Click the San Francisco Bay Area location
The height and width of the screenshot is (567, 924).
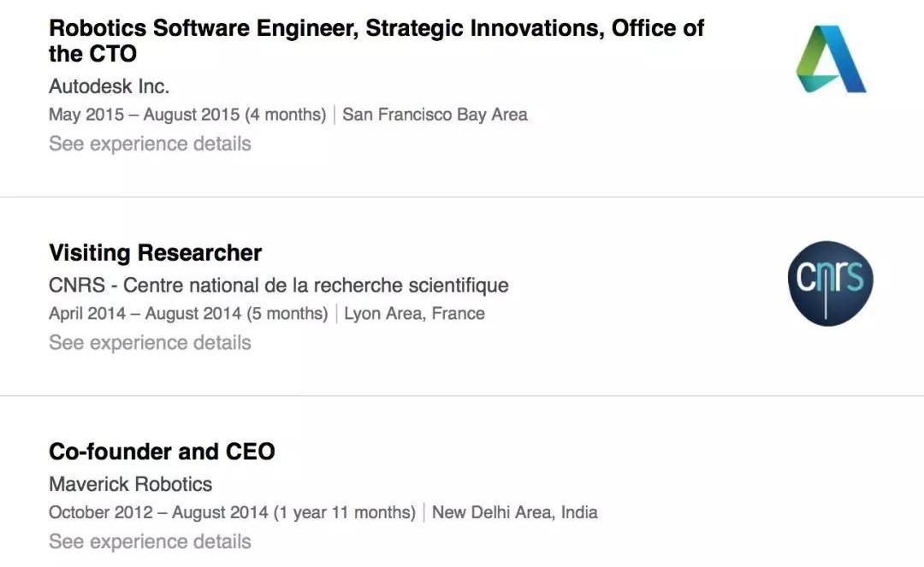point(435,115)
